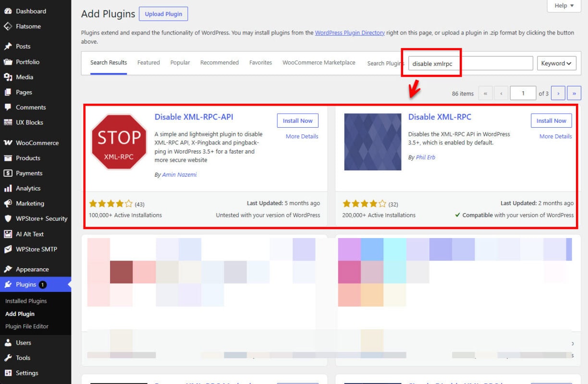Jump to last results page
The width and height of the screenshot is (588, 384).
(574, 94)
